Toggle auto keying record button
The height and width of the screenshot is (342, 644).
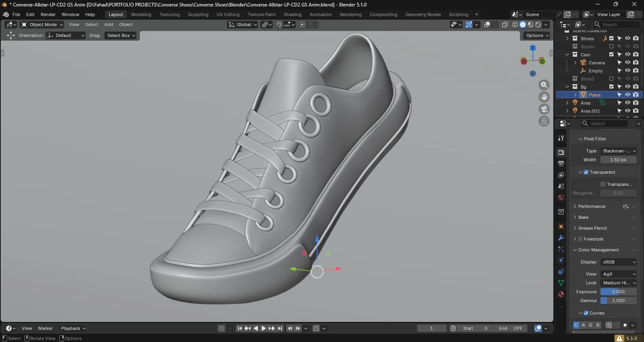coord(221,328)
